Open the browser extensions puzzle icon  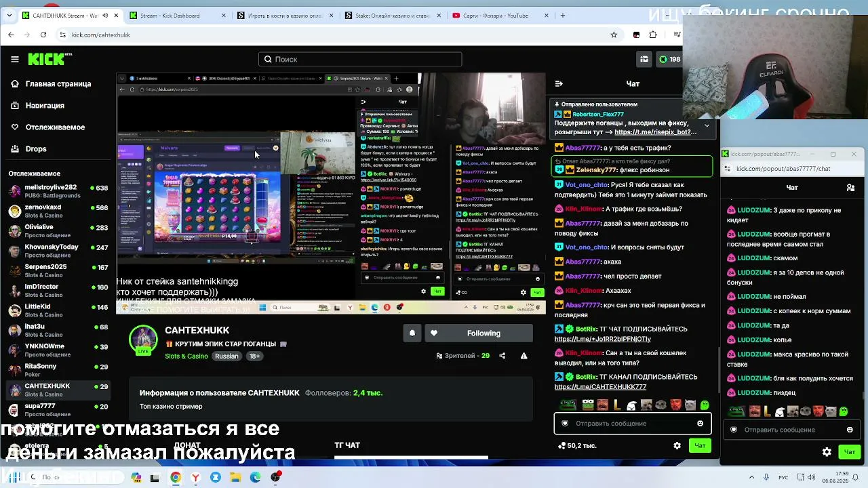click(653, 35)
